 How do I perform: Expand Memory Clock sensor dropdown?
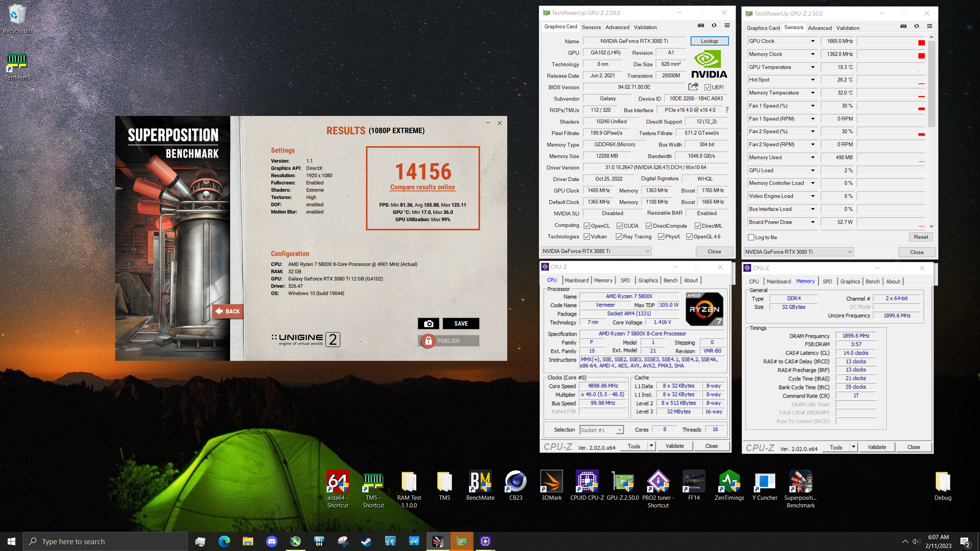(x=812, y=54)
